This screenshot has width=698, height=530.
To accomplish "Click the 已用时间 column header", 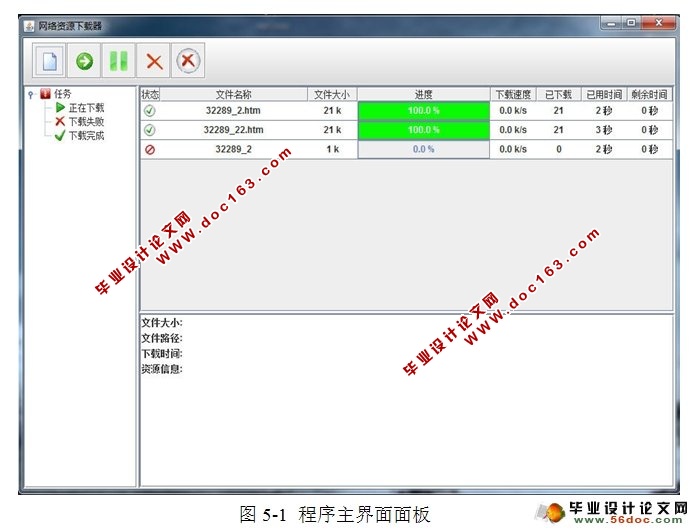I will [604, 94].
